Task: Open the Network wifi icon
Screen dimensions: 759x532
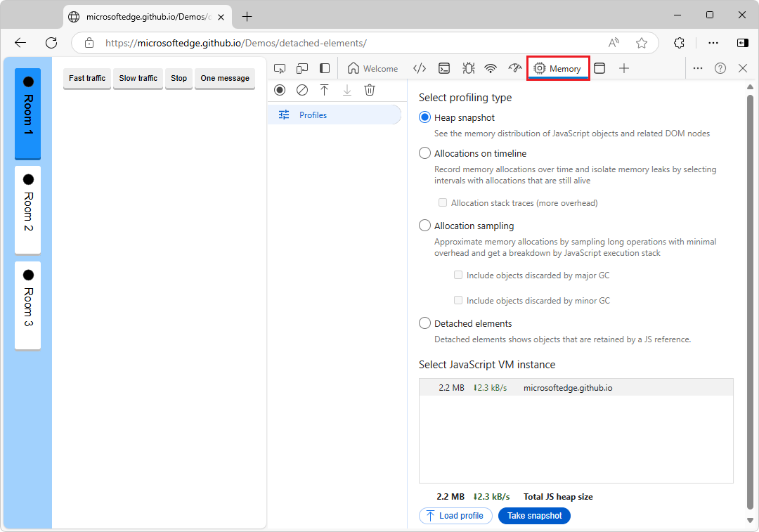Action: 491,68
